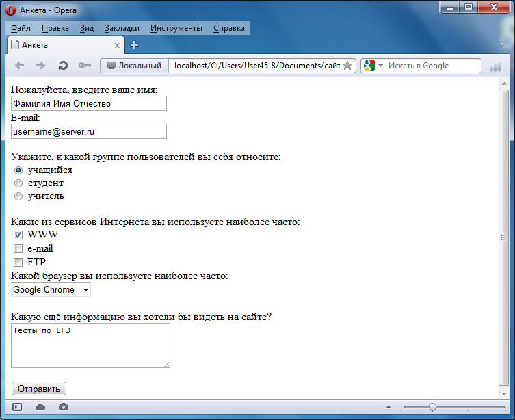Uncheck the WWW checkbox
Viewport: 515px width, 420px height.
(x=18, y=235)
